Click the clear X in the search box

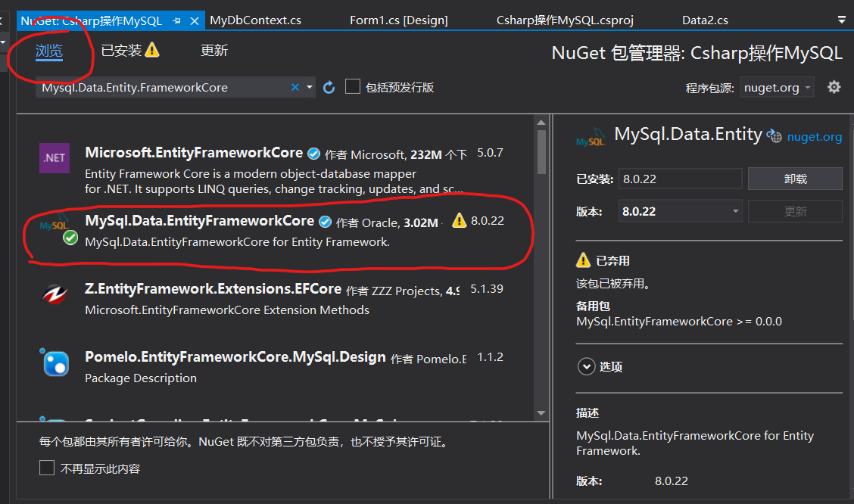click(x=295, y=86)
